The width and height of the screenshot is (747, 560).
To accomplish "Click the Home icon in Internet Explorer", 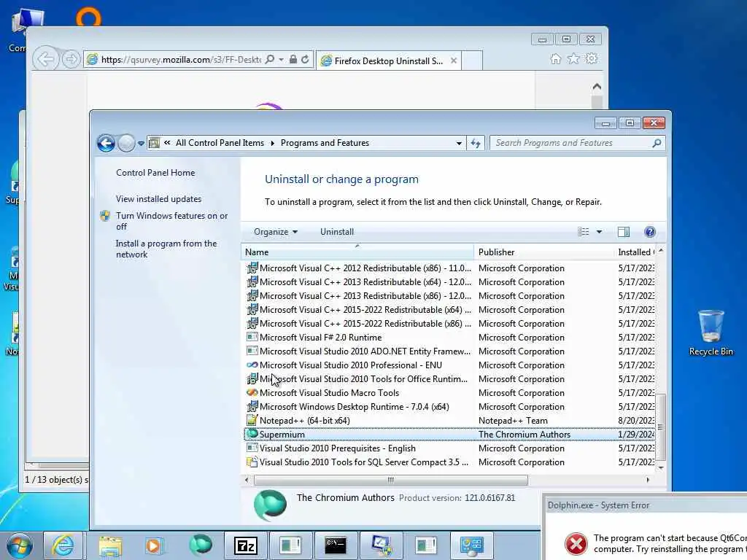I will [555, 59].
